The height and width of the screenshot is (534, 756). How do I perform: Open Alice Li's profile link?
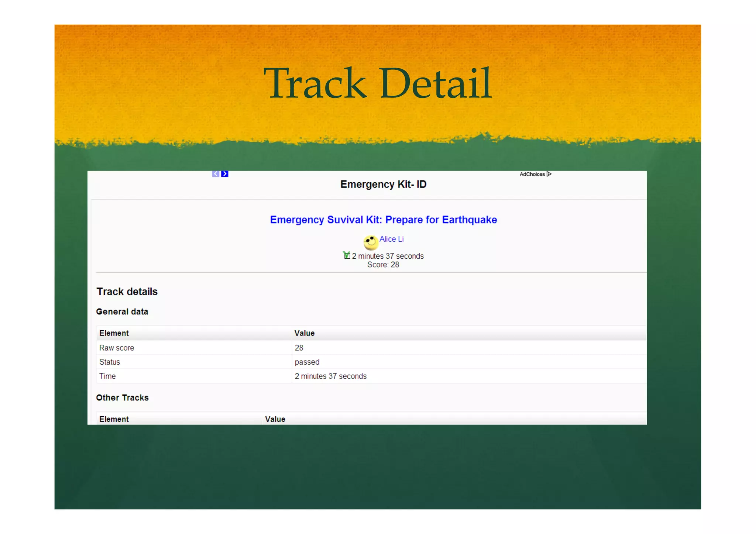391,239
